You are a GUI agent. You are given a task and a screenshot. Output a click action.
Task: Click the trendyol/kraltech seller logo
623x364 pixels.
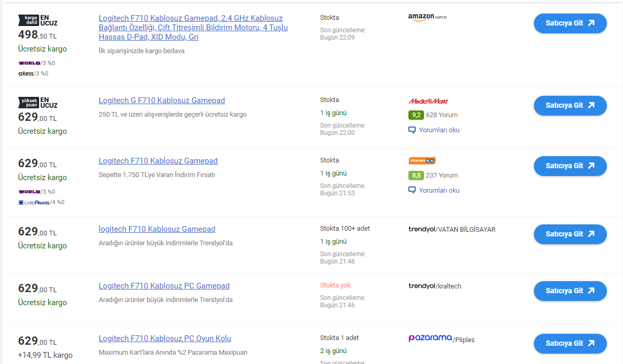[x=434, y=286]
